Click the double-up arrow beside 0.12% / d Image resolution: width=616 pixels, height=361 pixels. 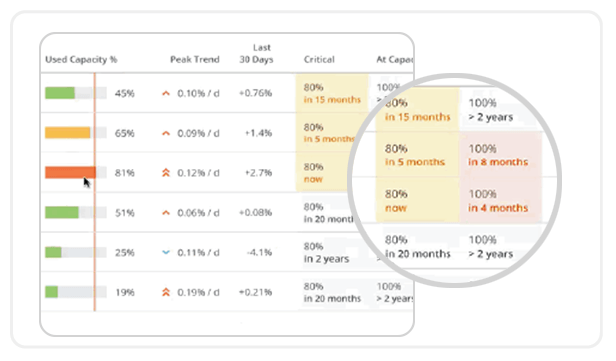(166, 172)
